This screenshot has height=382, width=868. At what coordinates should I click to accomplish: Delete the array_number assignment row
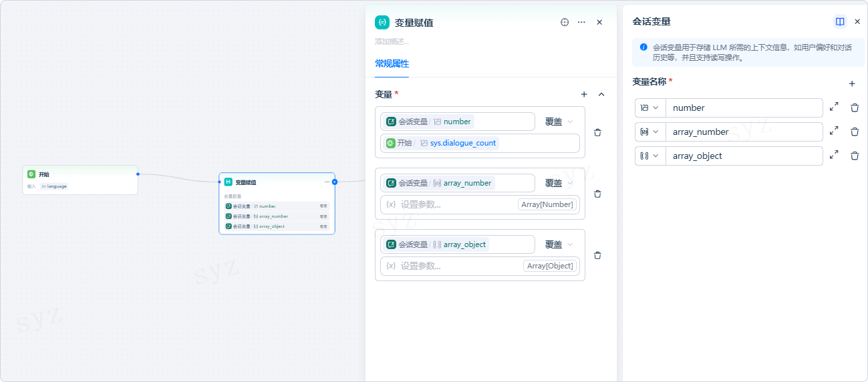(x=597, y=194)
